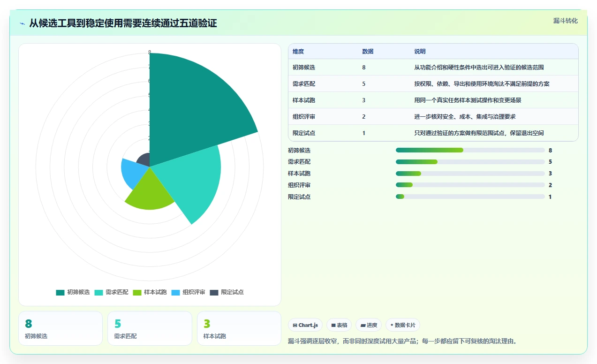Image resolution: width=597 pixels, height=364 pixels.
Task: Toggle the 组织评审 legend entry
Action: [x=188, y=292]
